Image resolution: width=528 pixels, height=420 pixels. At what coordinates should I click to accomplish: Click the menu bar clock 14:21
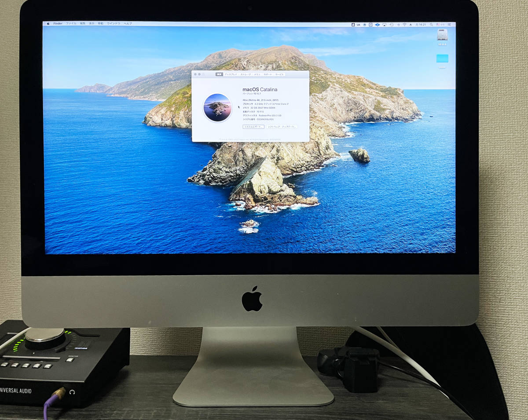[421, 25]
